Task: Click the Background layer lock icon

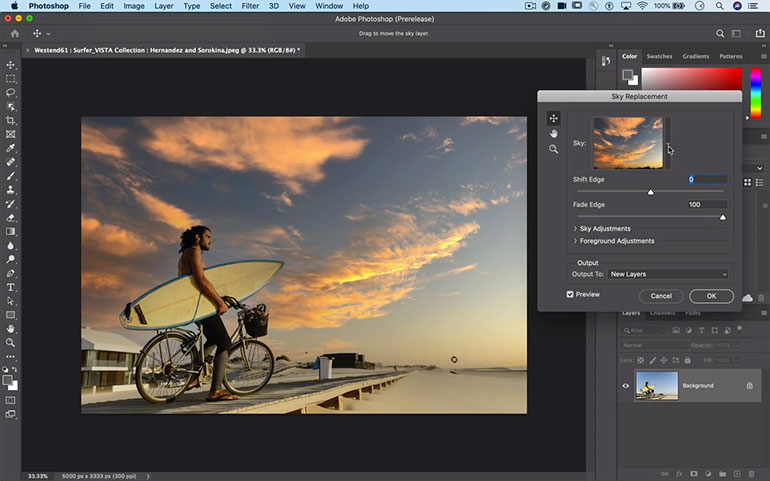Action: 749,385
